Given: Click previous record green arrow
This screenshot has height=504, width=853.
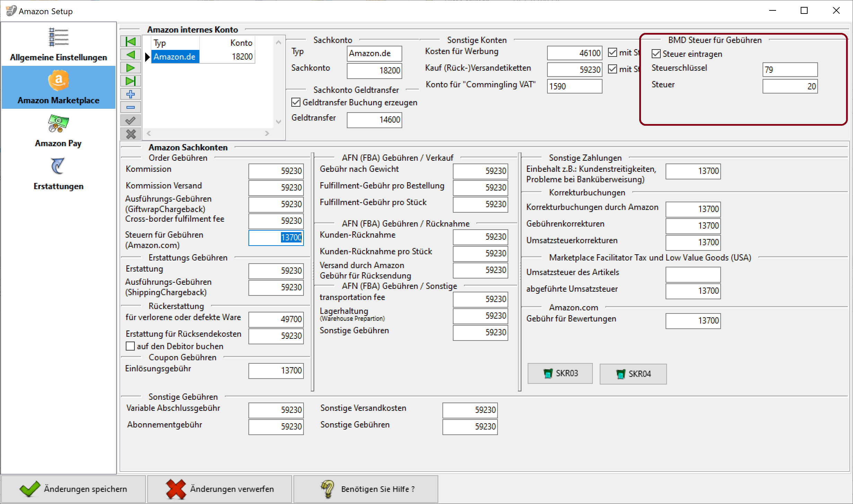Looking at the screenshot, I should pos(131,55).
